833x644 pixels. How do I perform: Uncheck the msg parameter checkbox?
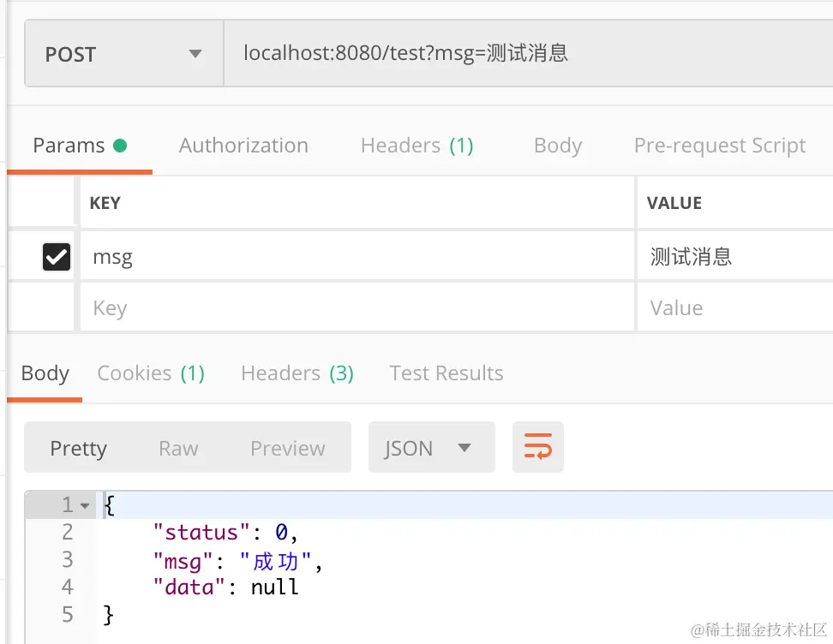pyautogui.click(x=57, y=256)
